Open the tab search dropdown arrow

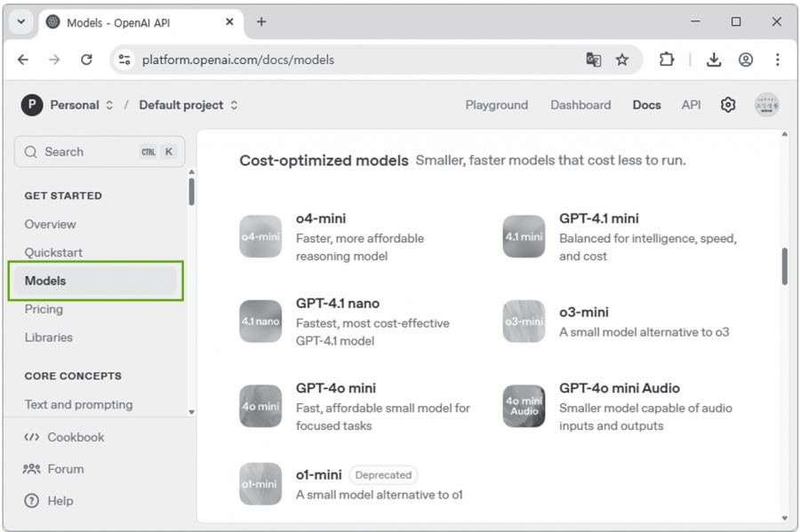21,22
